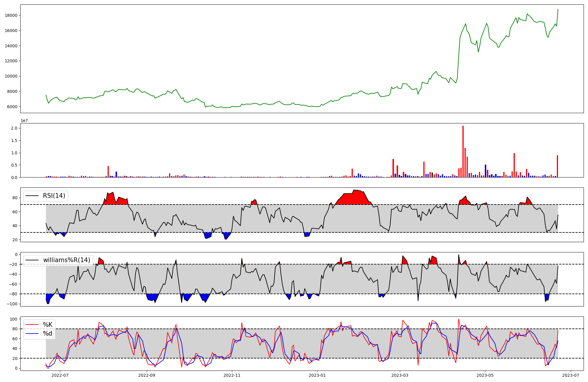The height and width of the screenshot is (382, 588).
Task: Click the RSI(14) legend label
Action: 54,196
